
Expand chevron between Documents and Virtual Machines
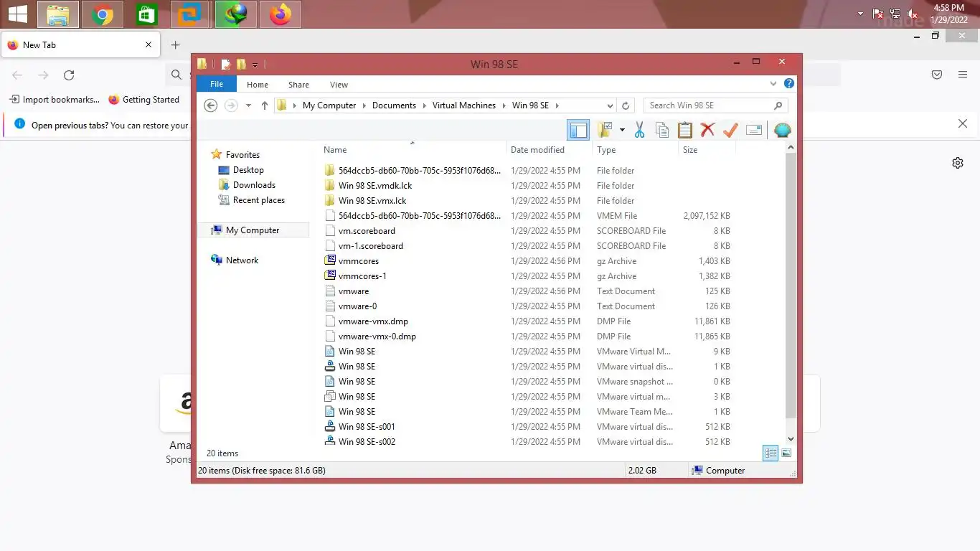(x=424, y=105)
